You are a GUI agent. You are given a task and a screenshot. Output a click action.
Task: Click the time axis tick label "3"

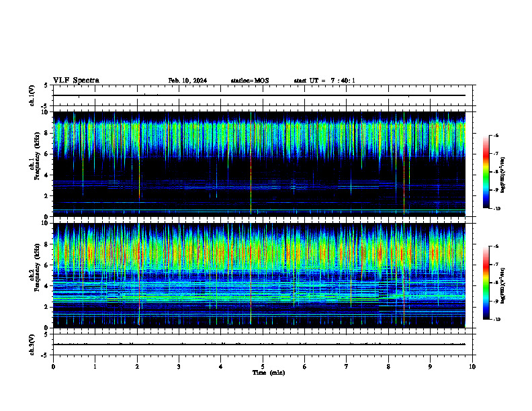tap(179, 367)
